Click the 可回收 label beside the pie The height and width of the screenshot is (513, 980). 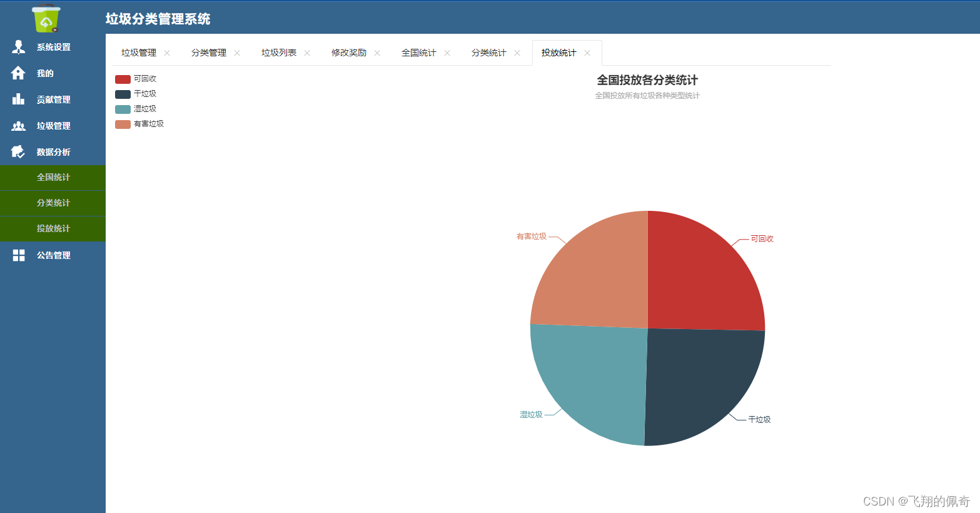(x=762, y=239)
